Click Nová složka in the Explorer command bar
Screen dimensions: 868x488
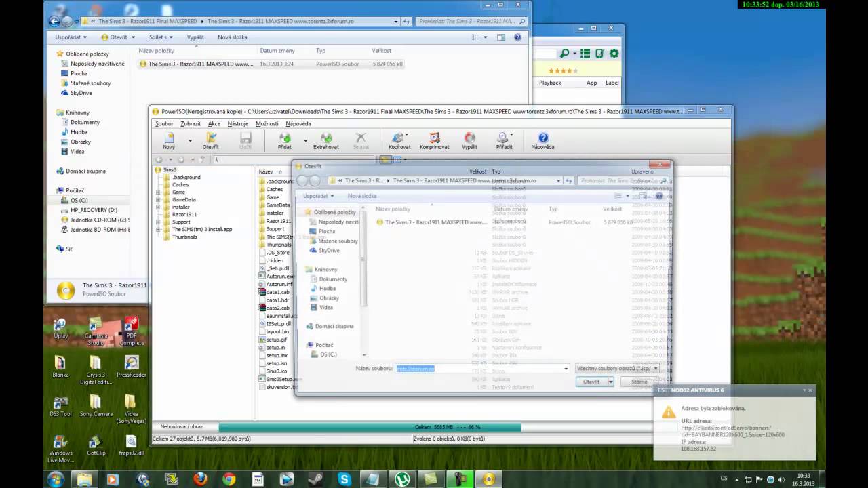click(233, 37)
